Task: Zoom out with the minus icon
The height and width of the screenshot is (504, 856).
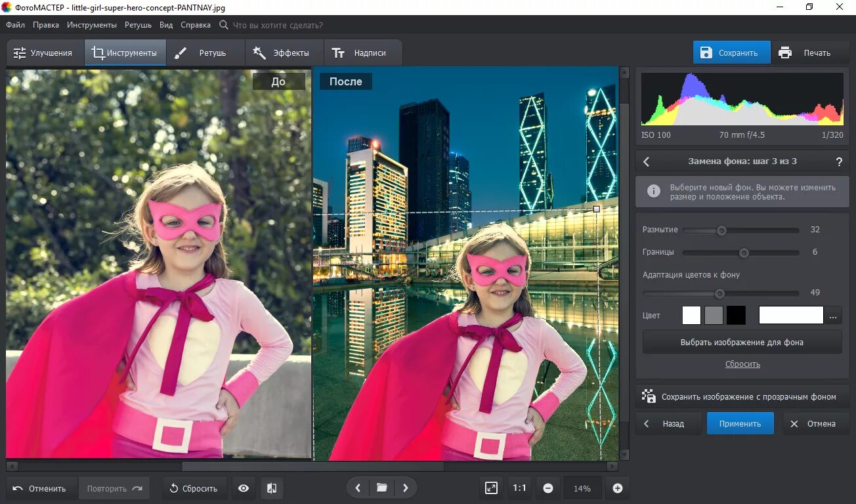Action: coord(547,488)
